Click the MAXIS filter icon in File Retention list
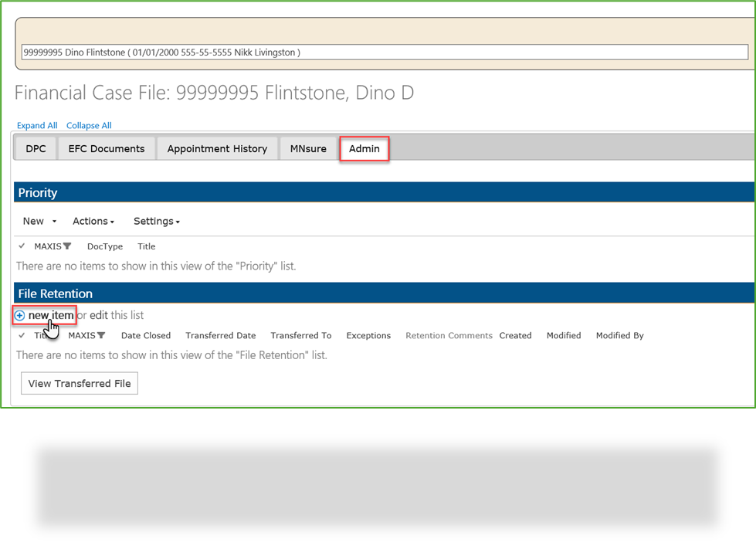Viewport: 756px width, 546px height. [x=103, y=335]
